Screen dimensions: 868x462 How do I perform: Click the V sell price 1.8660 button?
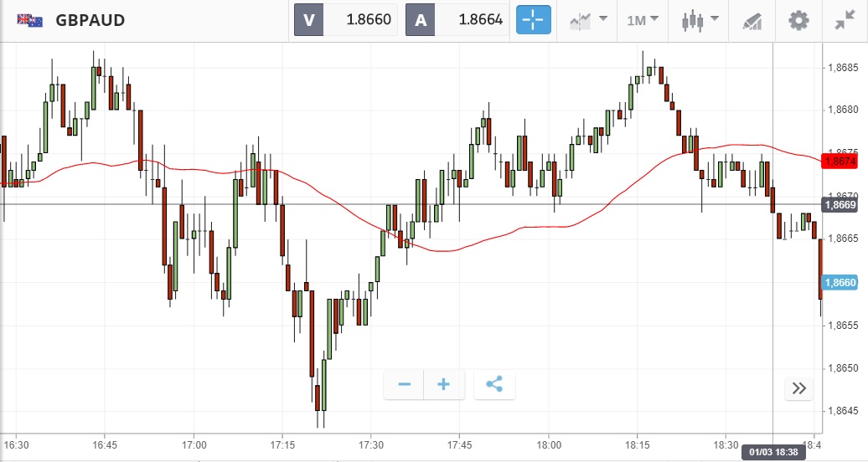tap(345, 20)
